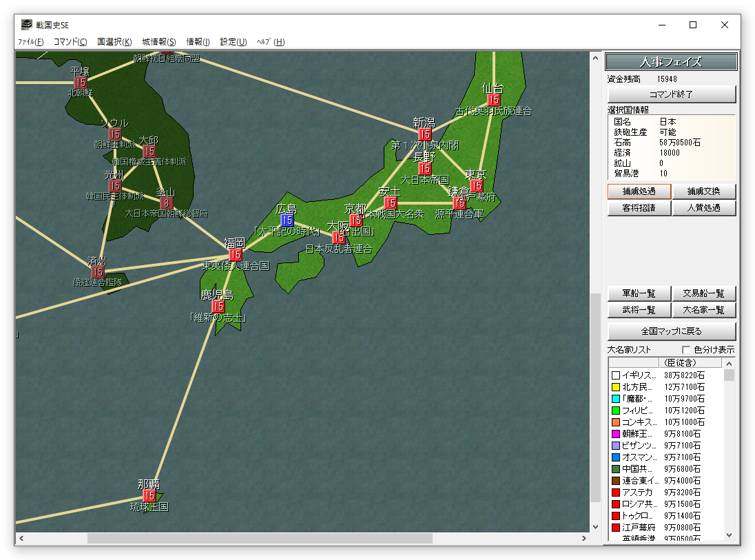This screenshot has height=560, width=755.
Task: Enable the 色分け表示 checkbox
Action: pos(685,350)
